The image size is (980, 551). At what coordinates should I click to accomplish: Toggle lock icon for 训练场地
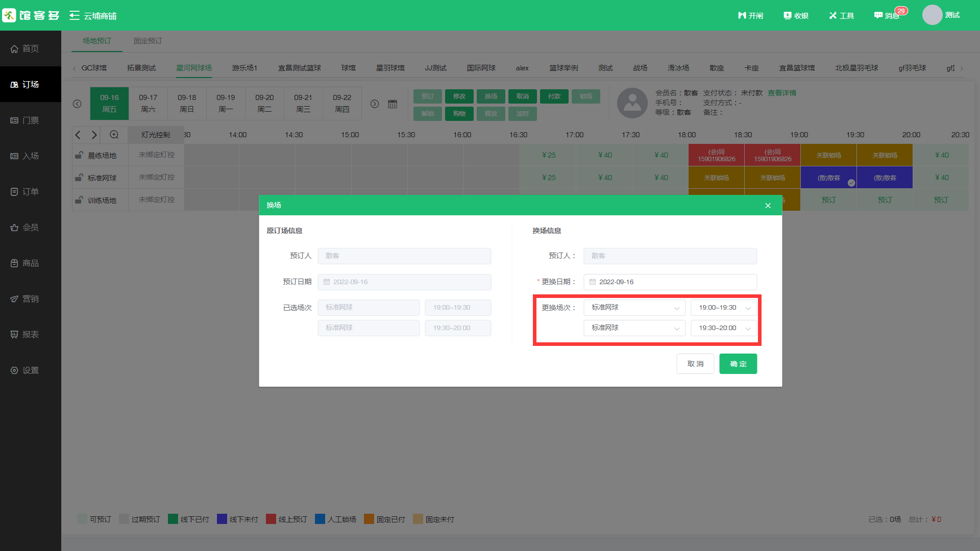79,200
